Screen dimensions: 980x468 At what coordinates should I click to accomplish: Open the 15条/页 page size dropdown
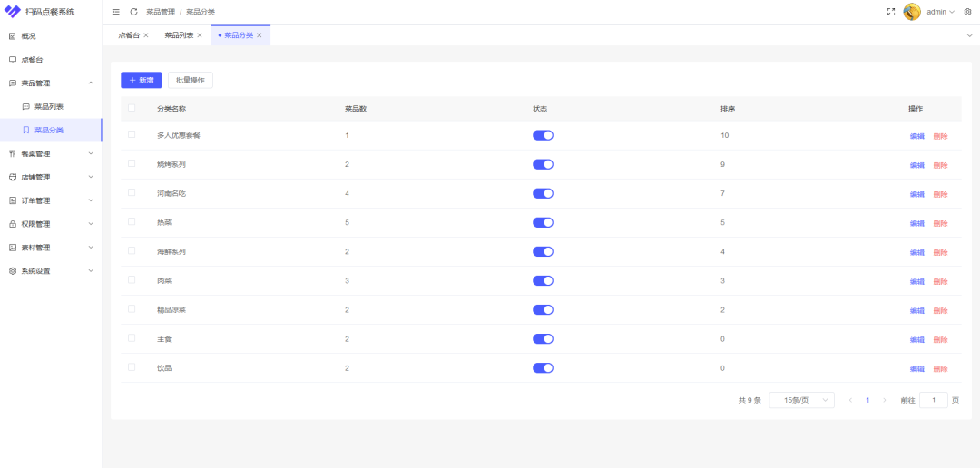pos(801,400)
